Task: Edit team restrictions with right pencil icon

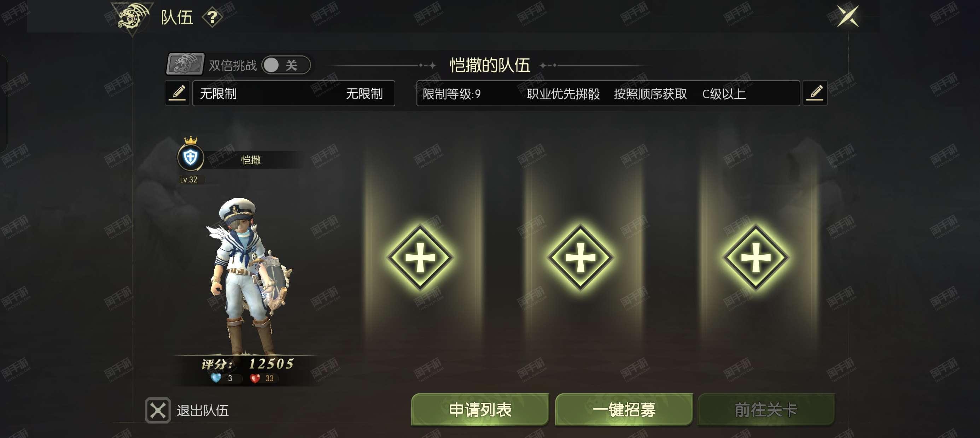Action: [815, 93]
